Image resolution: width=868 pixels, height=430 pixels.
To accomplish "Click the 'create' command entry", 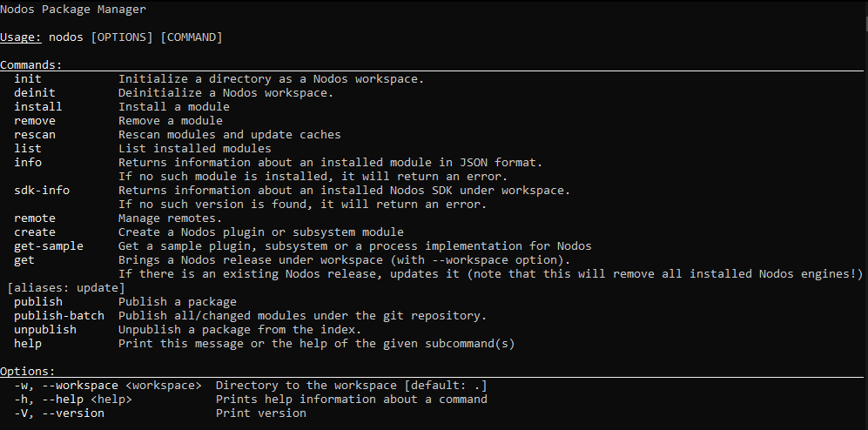I will pyautogui.click(x=35, y=232).
